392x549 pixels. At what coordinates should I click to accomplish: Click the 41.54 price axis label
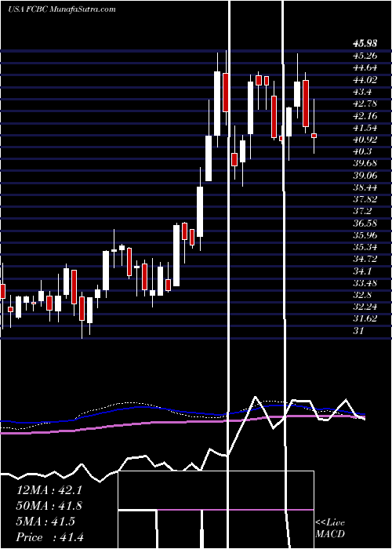(x=365, y=127)
